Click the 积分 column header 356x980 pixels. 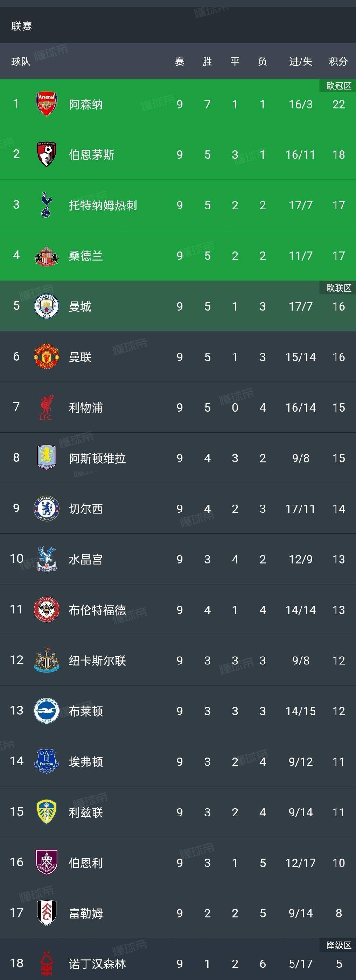coord(338,62)
